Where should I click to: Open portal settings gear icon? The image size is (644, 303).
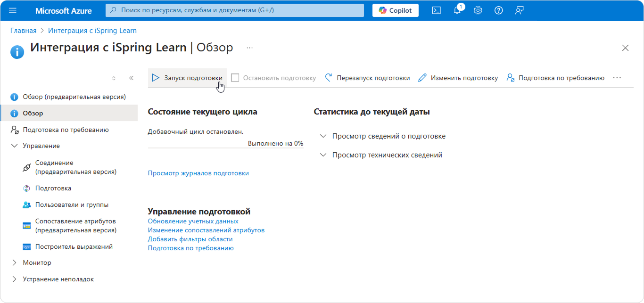pos(478,10)
